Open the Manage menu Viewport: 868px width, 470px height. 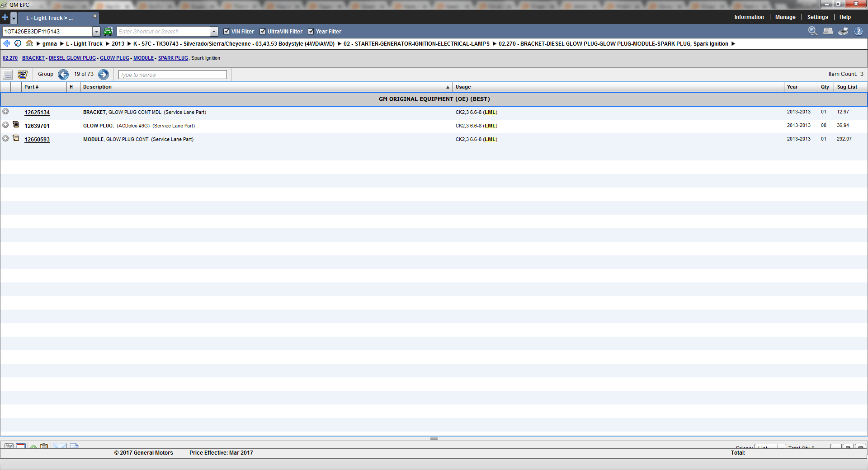tap(785, 17)
